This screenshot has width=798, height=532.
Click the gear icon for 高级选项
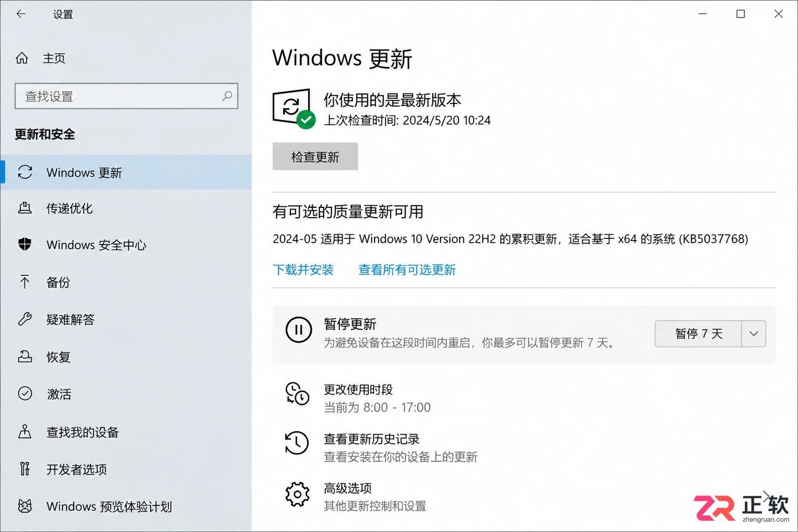click(x=297, y=494)
